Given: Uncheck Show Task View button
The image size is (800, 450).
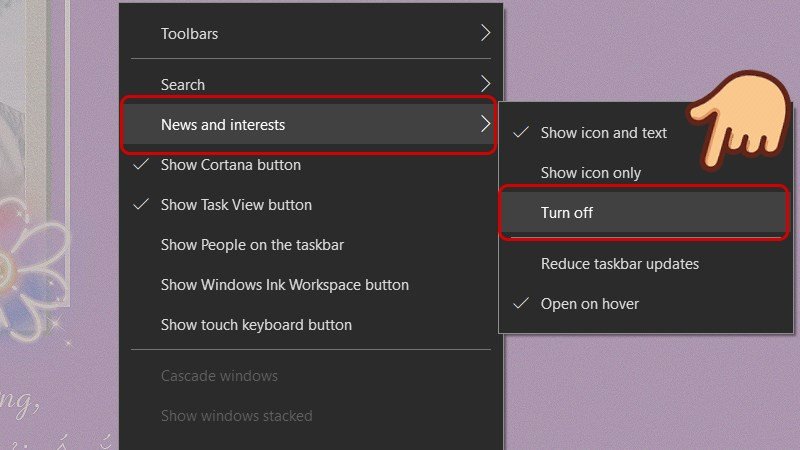Looking at the screenshot, I should point(236,205).
